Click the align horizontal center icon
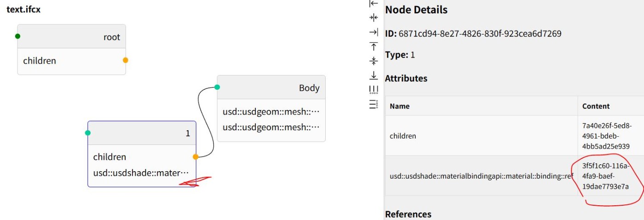Image resolution: width=644 pixels, height=220 pixels. [374, 17]
